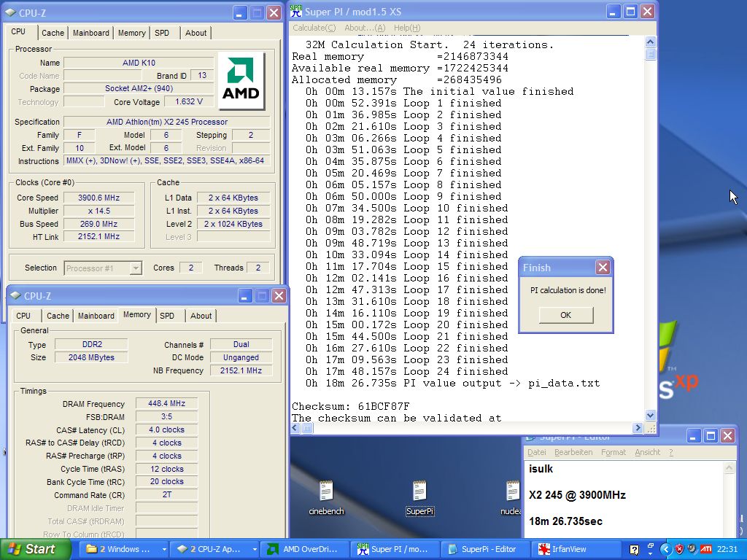Switch to CPU tab in lower CPU-Z
Viewport: 747px width, 560px height.
[23, 316]
